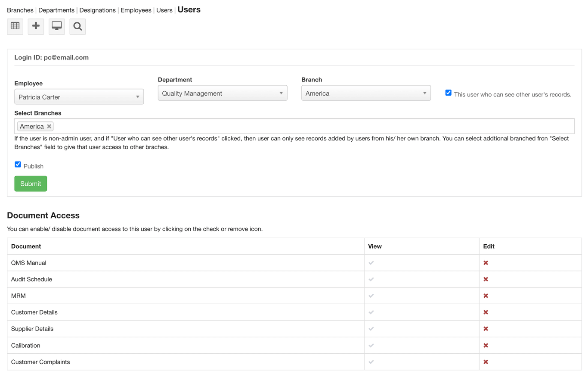Click the plus icon to add user
This screenshot has height=377, width=588.
coord(36,26)
